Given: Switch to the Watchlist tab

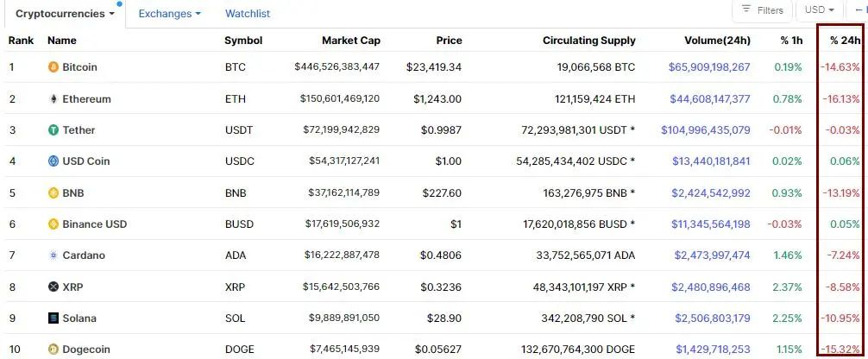Looking at the screenshot, I should click(x=248, y=14).
